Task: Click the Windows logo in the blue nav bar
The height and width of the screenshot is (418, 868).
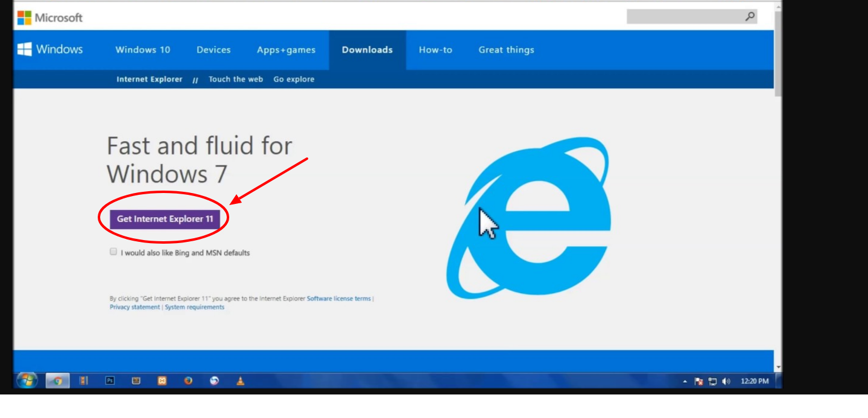Action: click(x=50, y=49)
